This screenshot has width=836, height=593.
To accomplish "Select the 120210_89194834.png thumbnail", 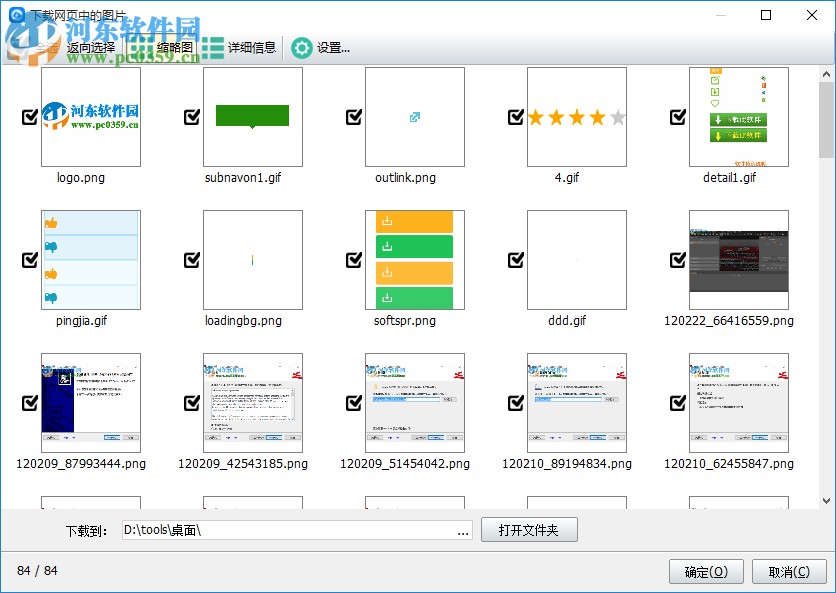I will click(x=577, y=403).
